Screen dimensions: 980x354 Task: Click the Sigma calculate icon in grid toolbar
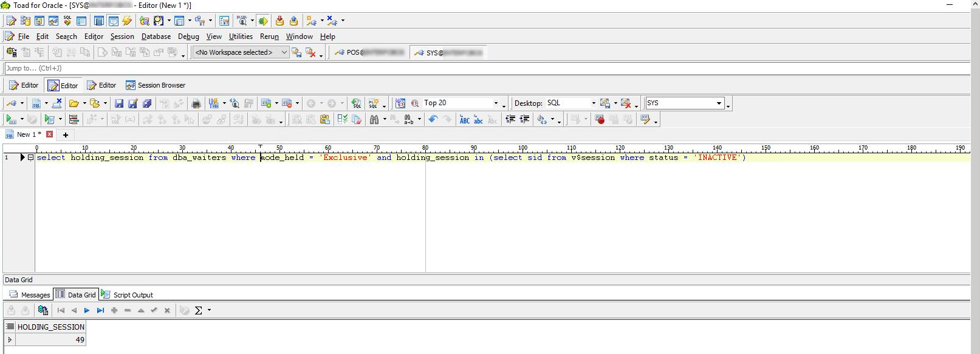pos(198,310)
